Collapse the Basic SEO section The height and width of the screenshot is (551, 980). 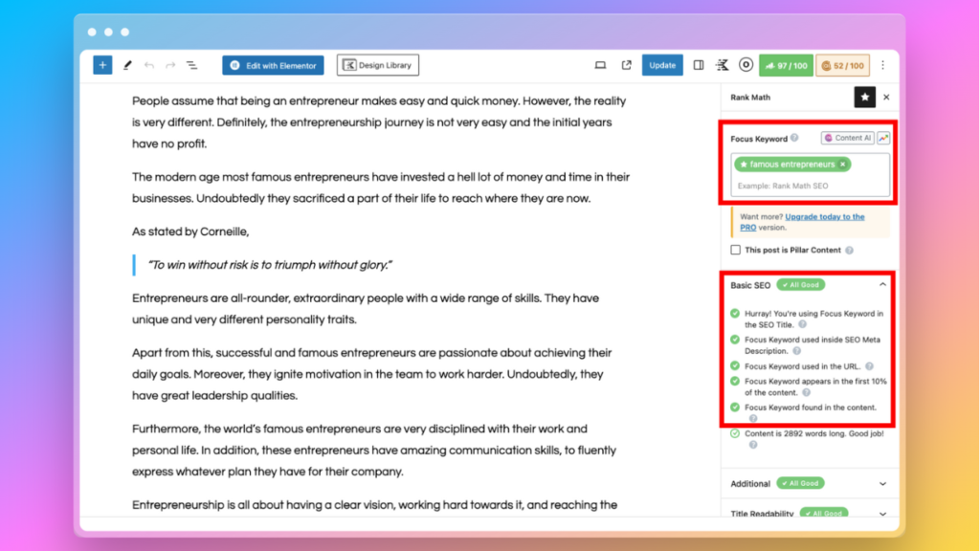click(x=882, y=285)
